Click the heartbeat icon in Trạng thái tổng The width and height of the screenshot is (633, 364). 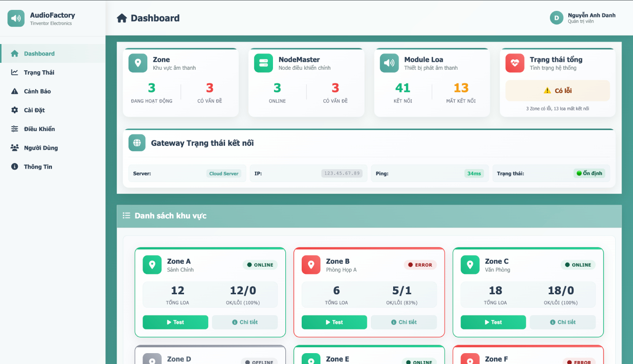pos(515,63)
